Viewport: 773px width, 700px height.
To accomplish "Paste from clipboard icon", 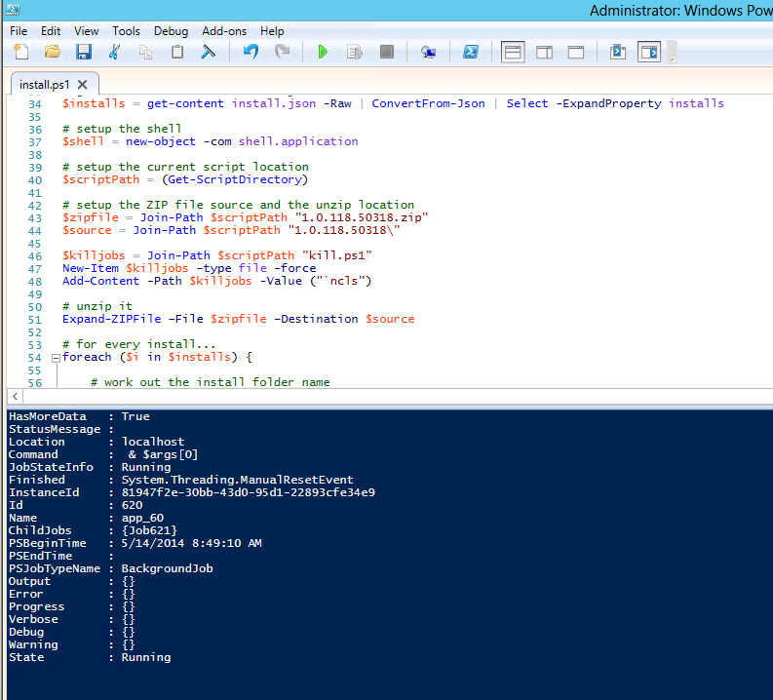I will click(177, 52).
